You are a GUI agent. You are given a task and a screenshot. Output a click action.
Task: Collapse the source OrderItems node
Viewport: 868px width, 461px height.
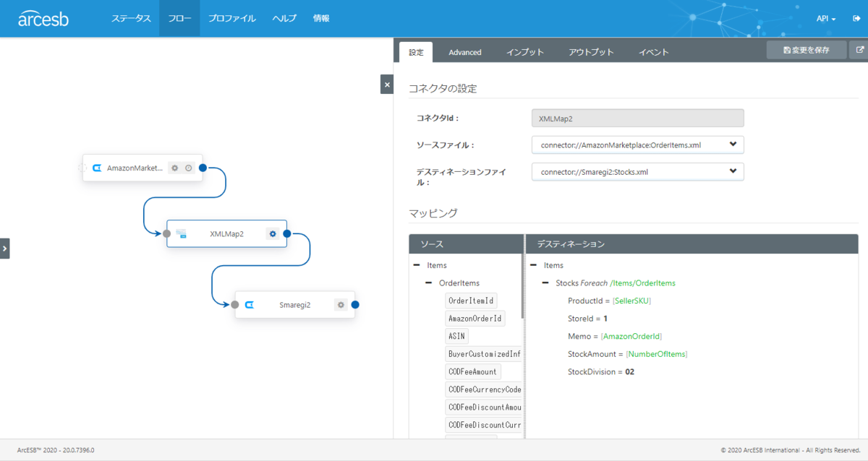[428, 283]
